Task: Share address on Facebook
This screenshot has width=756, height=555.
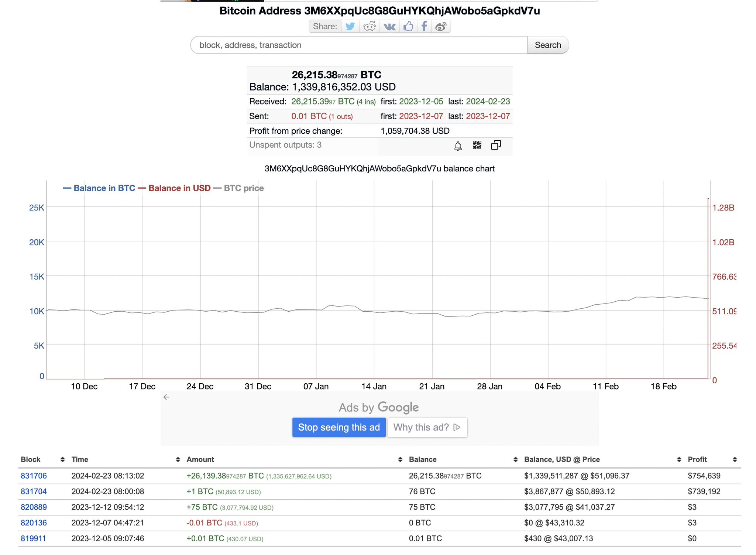Action: pyautogui.click(x=425, y=27)
